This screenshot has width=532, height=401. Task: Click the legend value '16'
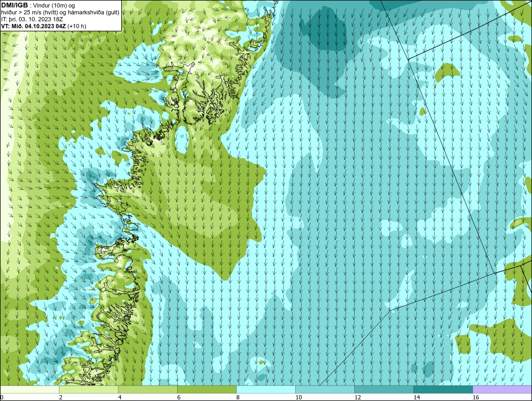[x=476, y=397]
